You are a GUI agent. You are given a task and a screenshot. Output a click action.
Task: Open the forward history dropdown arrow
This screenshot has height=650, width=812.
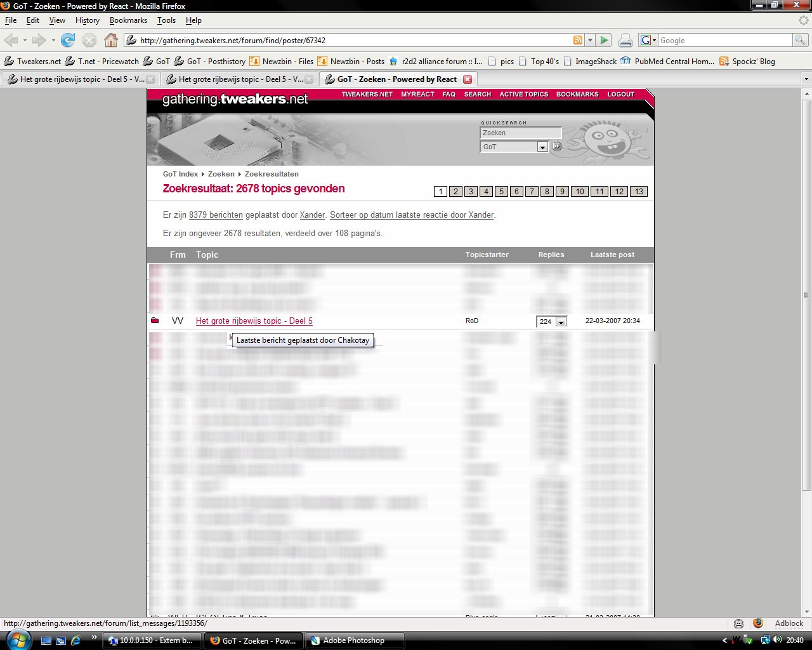click(53, 41)
